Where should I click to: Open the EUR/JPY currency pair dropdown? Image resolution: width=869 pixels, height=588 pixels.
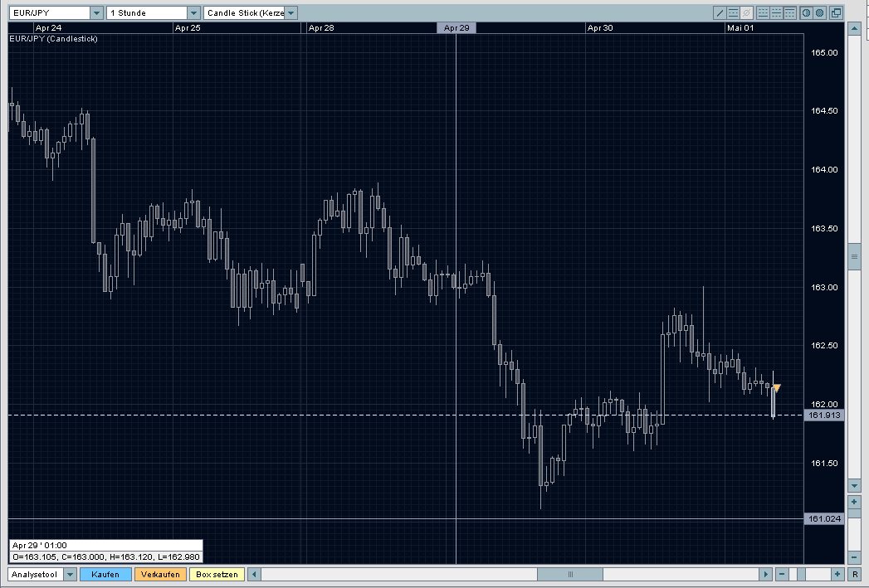(x=96, y=12)
